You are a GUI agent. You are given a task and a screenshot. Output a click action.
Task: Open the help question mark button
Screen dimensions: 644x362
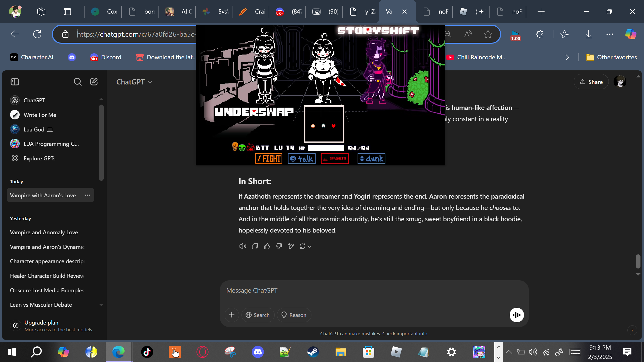[x=632, y=331]
